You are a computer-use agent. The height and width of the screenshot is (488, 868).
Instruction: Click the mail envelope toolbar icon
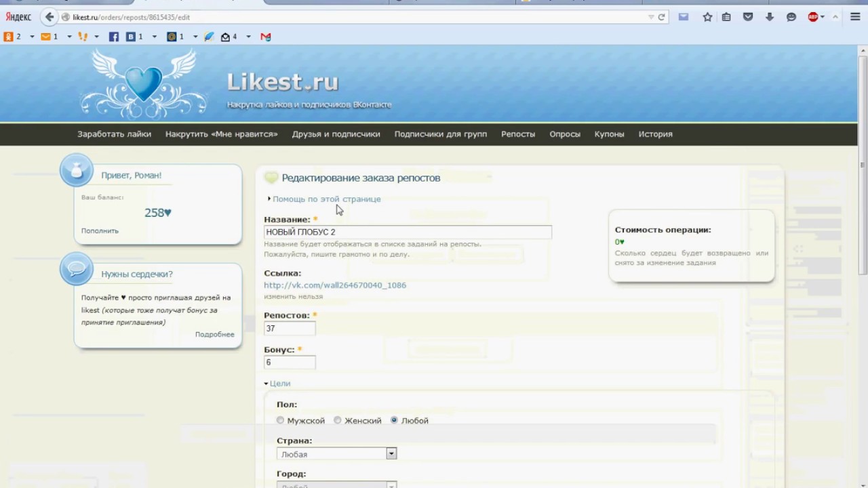pyautogui.click(x=684, y=17)
